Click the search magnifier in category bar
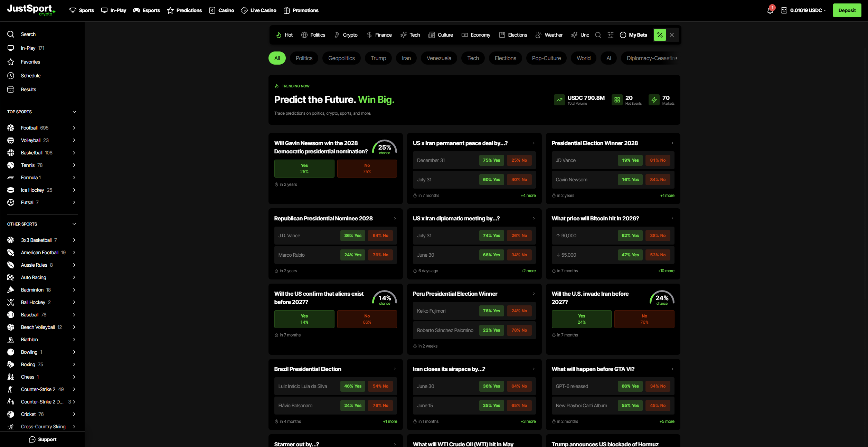 pyautogui.click(x=598, y=35)
